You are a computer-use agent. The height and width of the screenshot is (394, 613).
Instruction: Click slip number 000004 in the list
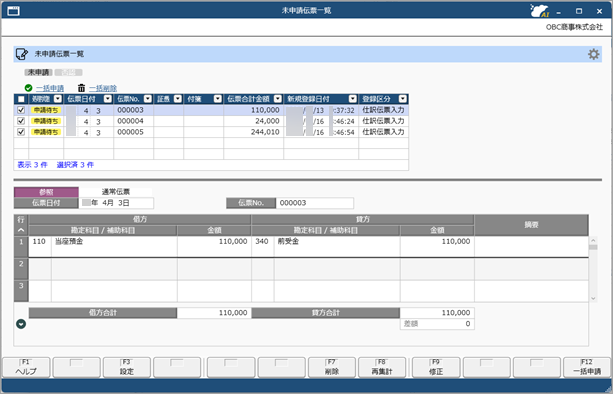tap(131, 121)
